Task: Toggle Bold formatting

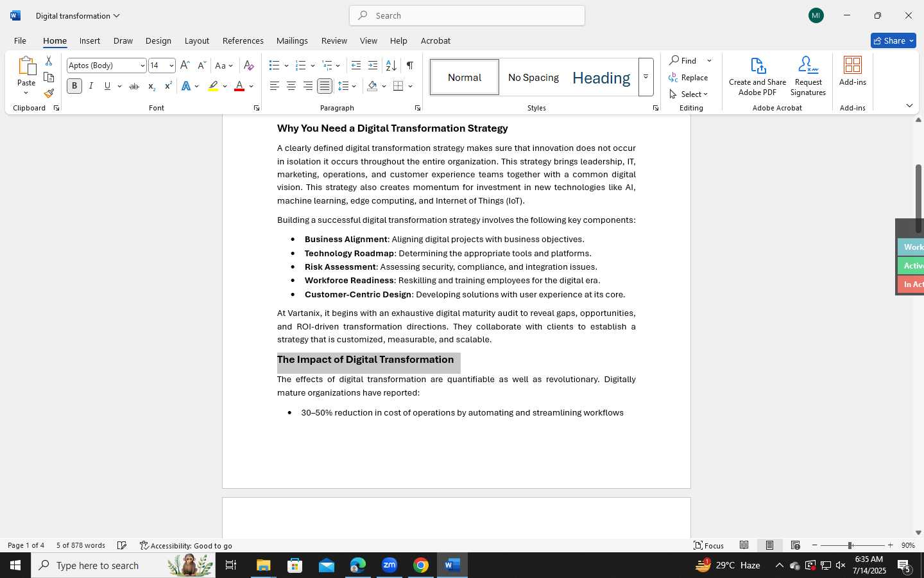Action: (74, 86)
